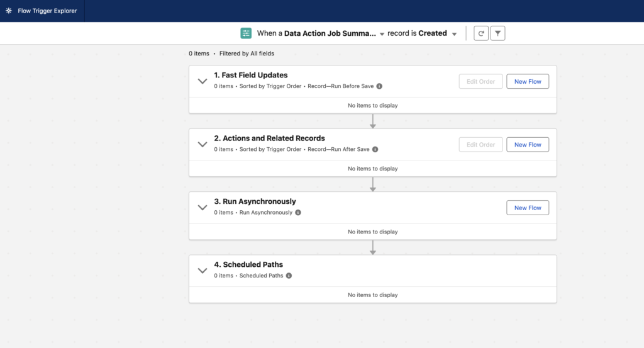Click the Flow Trigger Explorer app icon
Screen dimensions: 644x348
pyautogui.click(x=9, y=11)
